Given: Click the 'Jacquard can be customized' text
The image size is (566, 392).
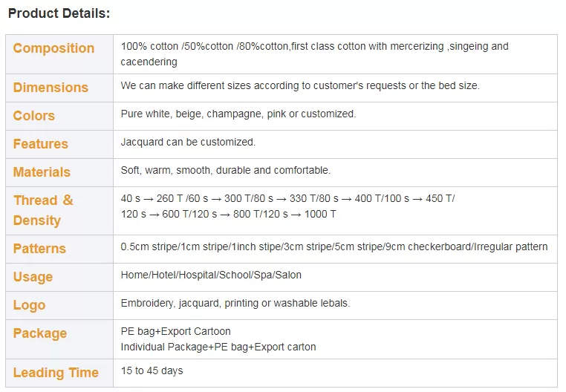Looking at the screenshot, I should [188, 142].
